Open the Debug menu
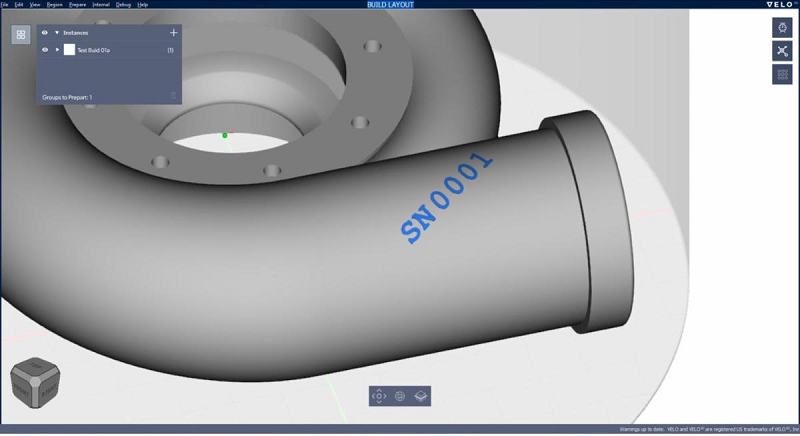The width and height of the screenshot is (800, 436). click(x=123, y=5)
